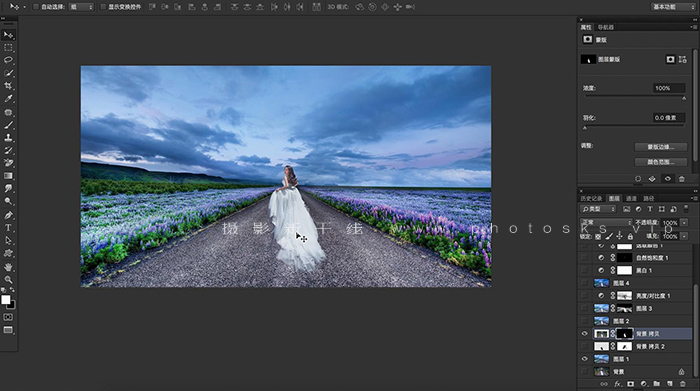Open tool preset picker arrow

[24, 7]
